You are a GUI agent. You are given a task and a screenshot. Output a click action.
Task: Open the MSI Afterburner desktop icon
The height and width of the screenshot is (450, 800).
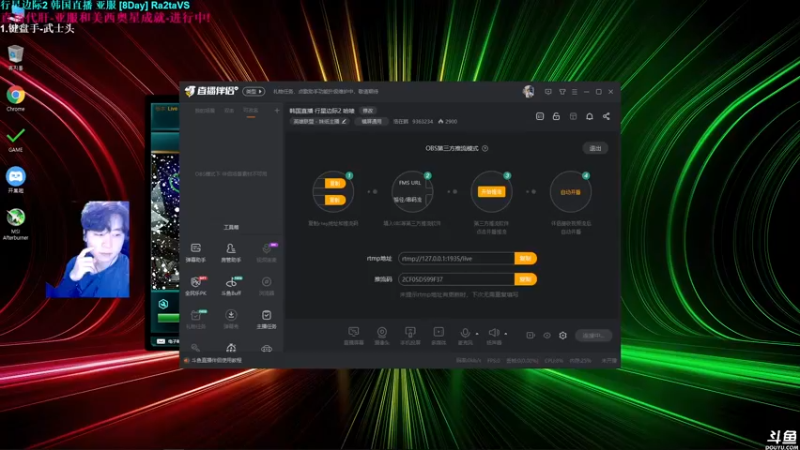tap(15, 224)
